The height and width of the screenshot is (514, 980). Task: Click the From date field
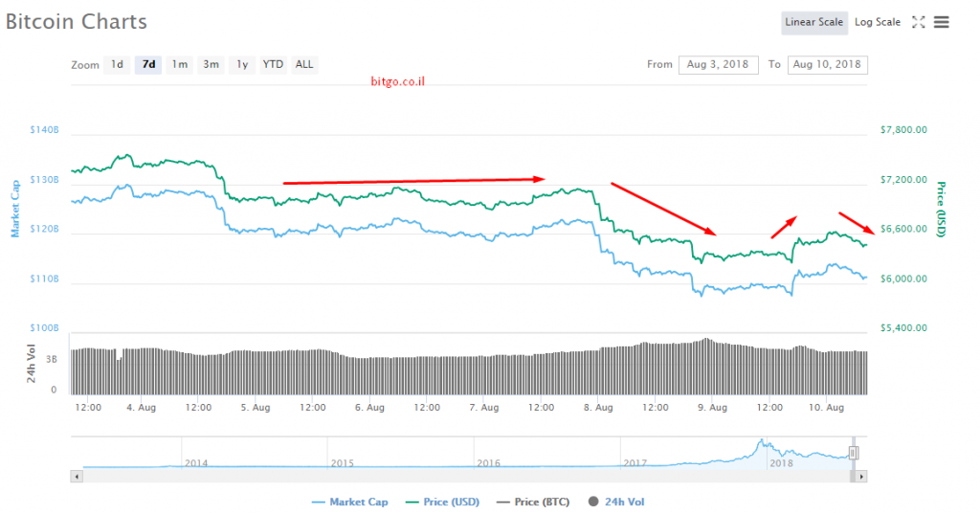(x=719, y=65)
